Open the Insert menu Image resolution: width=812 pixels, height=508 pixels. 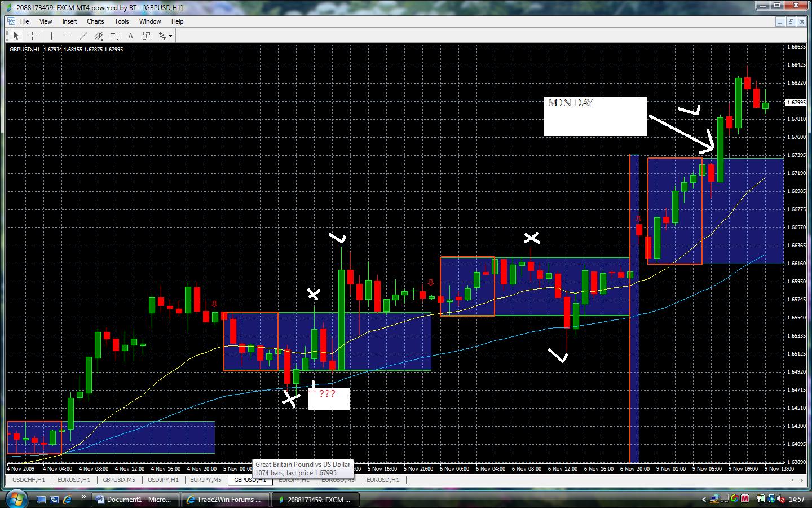click(70, 21)
